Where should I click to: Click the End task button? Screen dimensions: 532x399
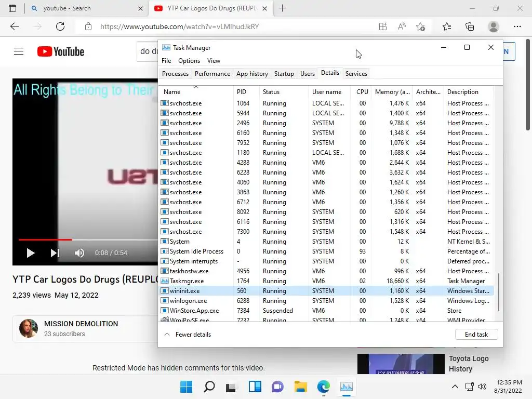[476, 335]
